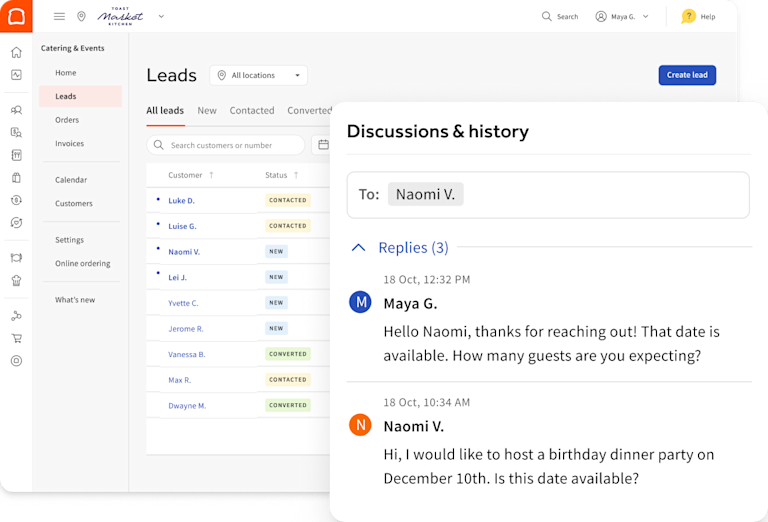
Task: Click the reports search rail icon
Action: 16,133
